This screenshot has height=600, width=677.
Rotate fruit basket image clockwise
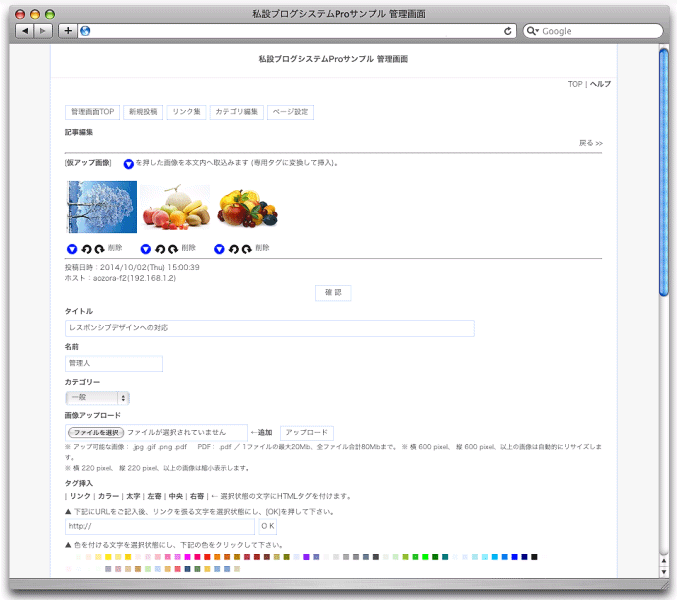246,248
